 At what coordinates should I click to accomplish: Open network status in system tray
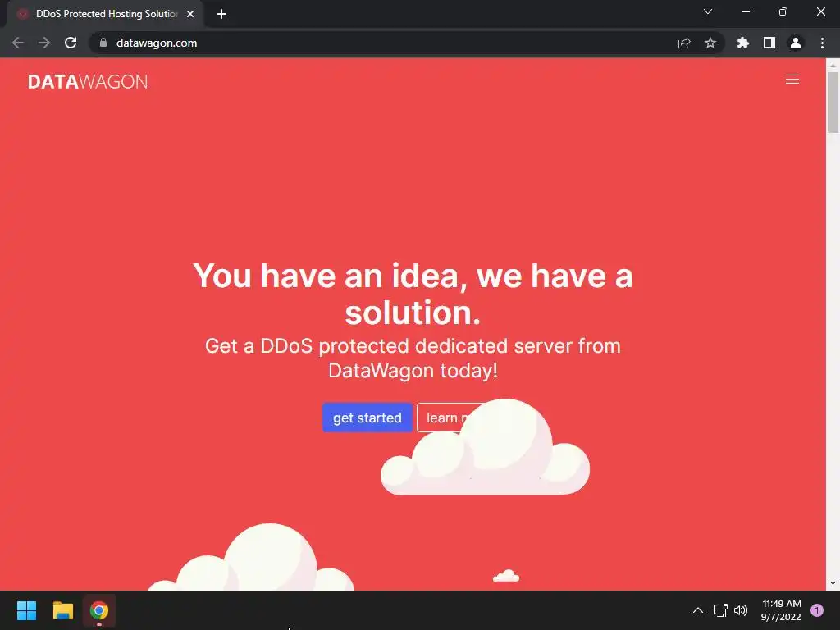[720, 610]
